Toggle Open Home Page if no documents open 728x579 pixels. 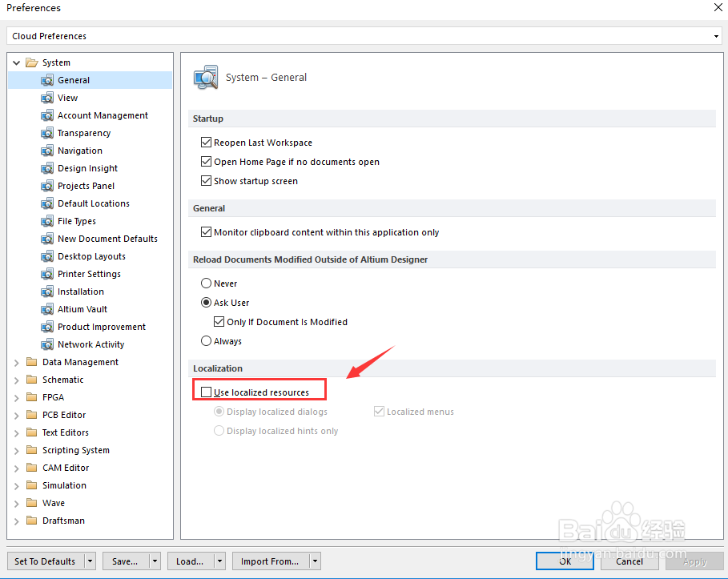point(206,162)
